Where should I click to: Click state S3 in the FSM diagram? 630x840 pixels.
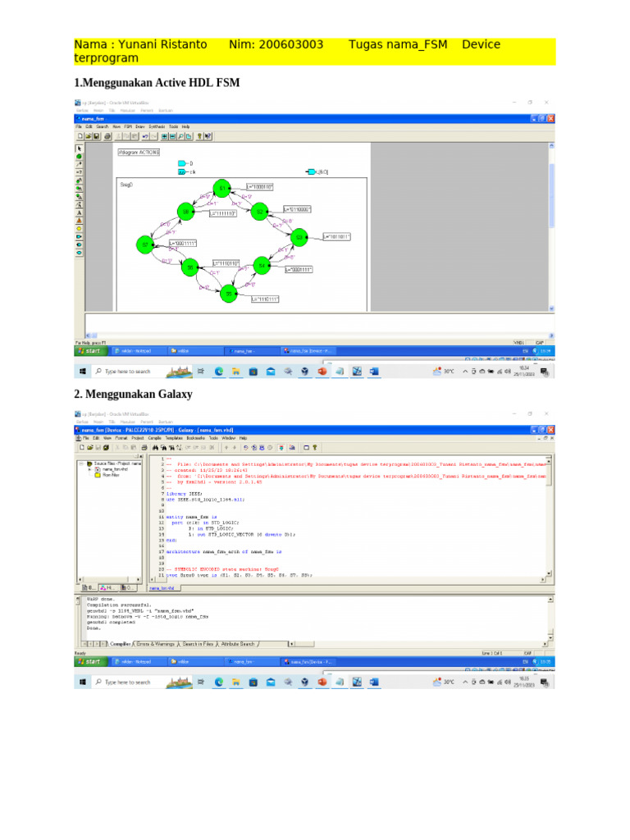299,237
